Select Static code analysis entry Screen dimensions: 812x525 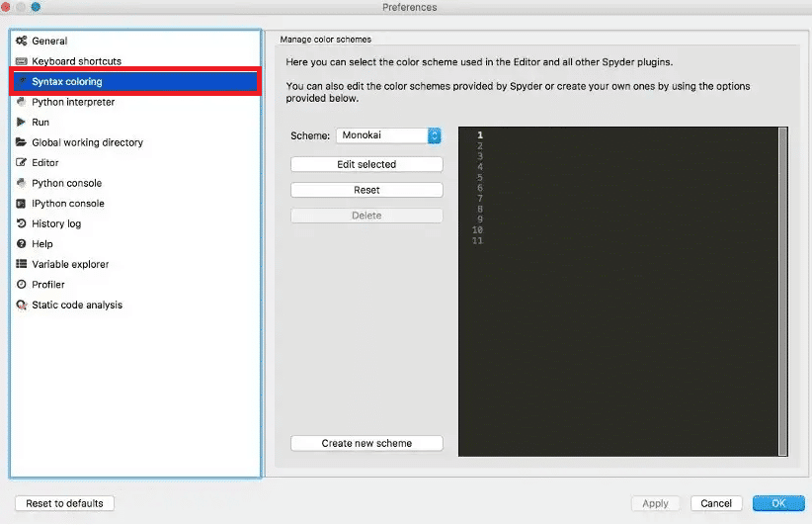pos(135,305)
